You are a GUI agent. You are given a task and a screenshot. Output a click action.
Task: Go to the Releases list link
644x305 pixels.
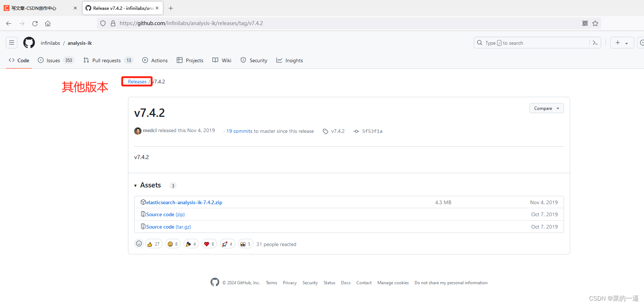(x=137, y=82)
